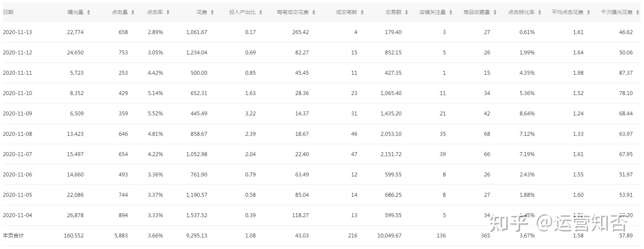Toggle the sort arrows next to 点击率
The image size is (644, 249).
point(168,12)
